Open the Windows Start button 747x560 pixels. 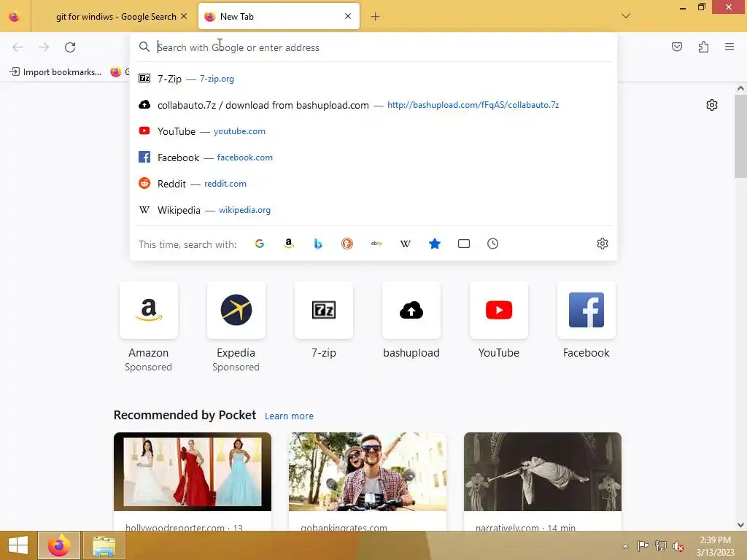(18, 545)
